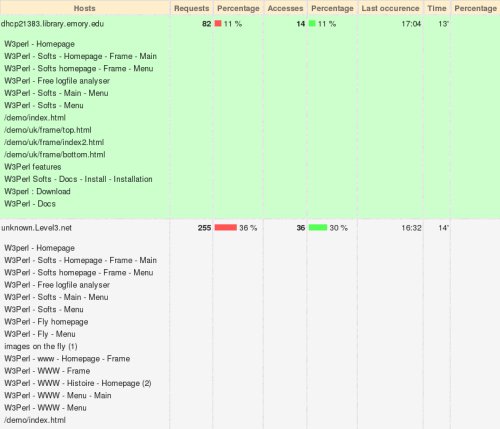
Task: Click the green 11 % accesses bar
Action: coord(312,24)
